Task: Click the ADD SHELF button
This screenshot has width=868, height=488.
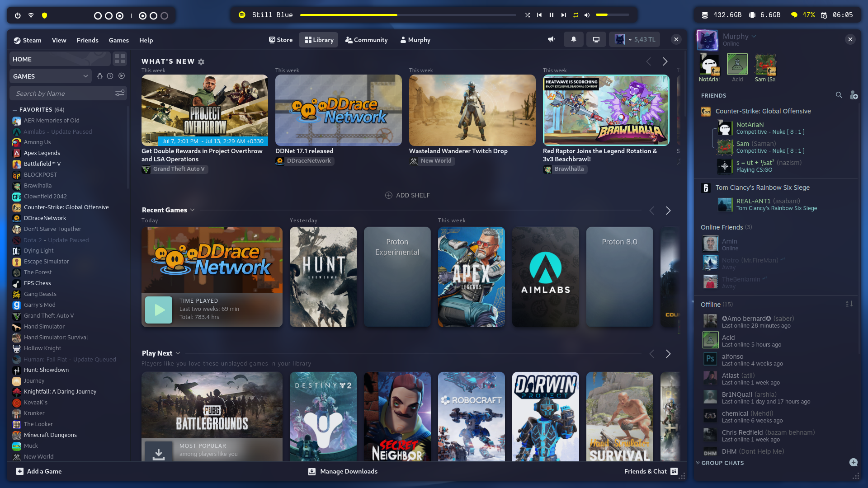Action: tap(407, 195)
